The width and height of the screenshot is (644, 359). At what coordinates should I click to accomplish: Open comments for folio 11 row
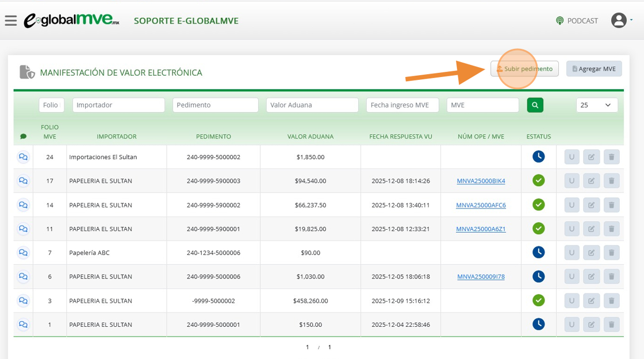[x=24, y=229]
